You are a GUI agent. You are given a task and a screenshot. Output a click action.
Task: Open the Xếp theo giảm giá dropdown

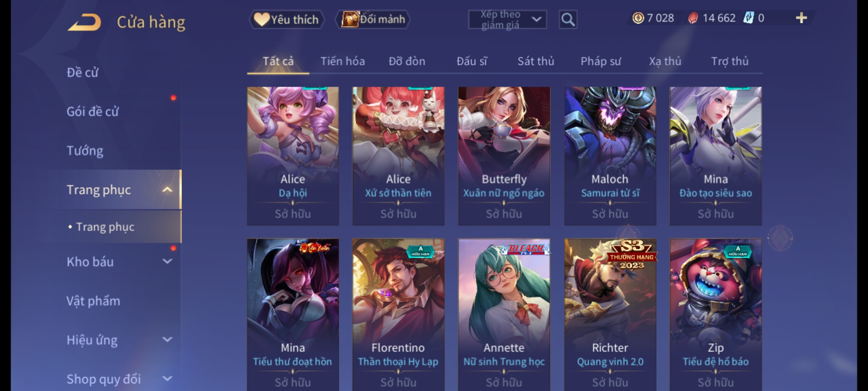point(507,20)
